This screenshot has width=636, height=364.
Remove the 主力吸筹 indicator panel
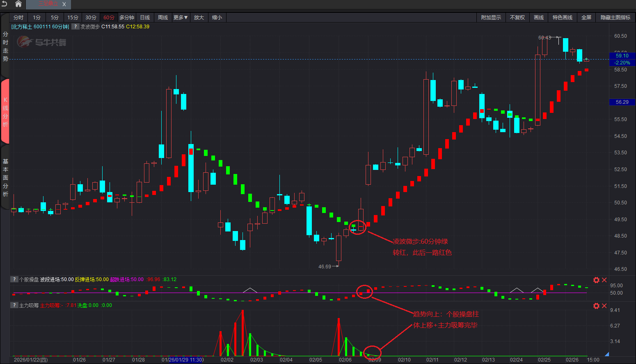pos(604,306)
